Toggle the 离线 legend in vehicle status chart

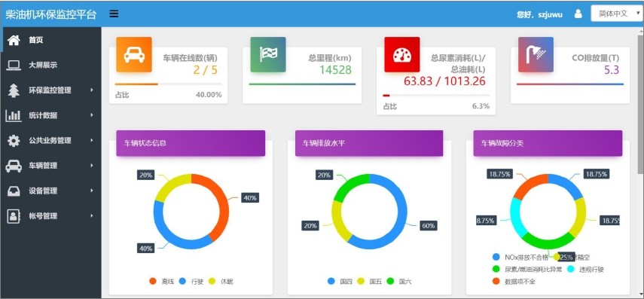pyautogui.click(x=161, y=282)
